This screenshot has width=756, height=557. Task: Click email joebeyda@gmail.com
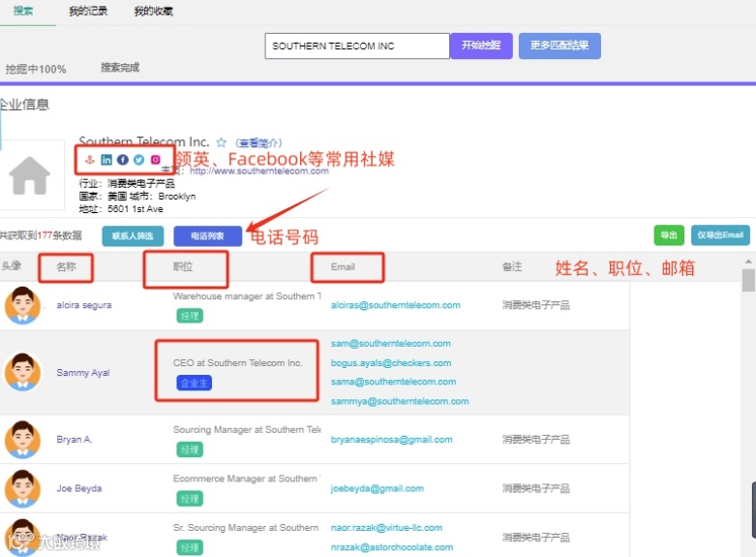click(x=378, y=488)
